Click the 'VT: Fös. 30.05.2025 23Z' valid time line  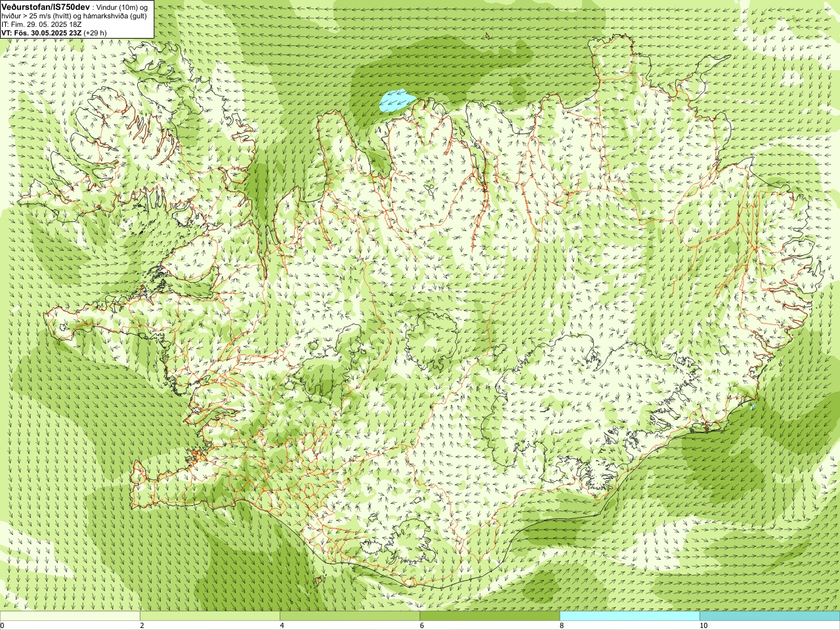[x=41, y=32]
